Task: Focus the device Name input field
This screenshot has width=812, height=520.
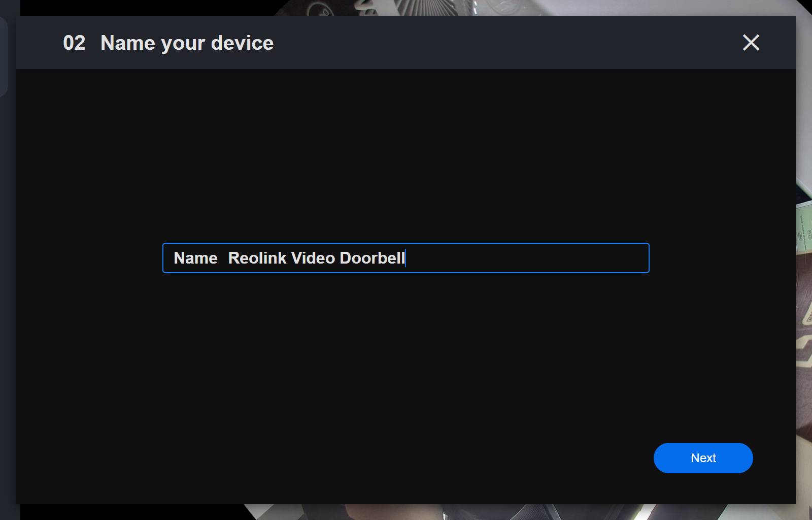Action: tap(406, 258)
